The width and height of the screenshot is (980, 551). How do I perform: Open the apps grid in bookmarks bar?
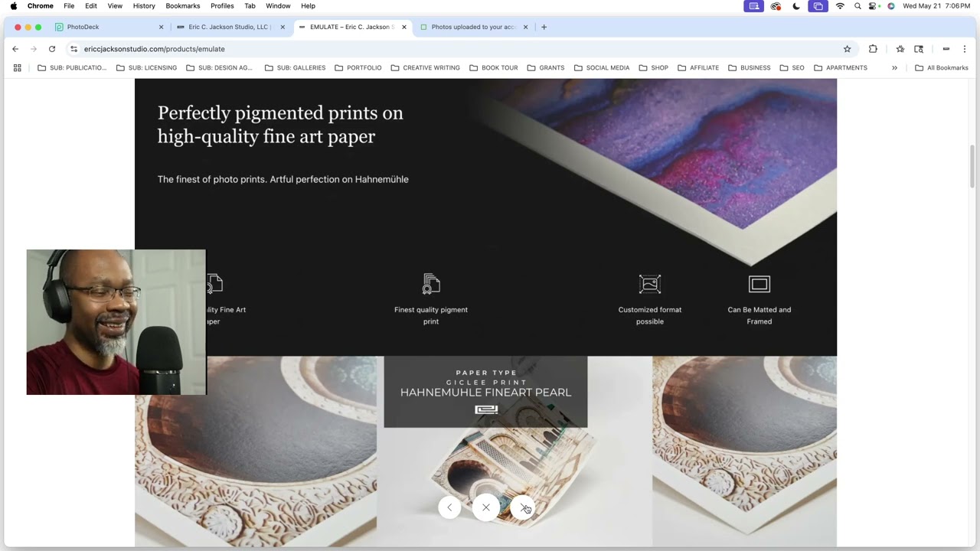tap(17, 67)
